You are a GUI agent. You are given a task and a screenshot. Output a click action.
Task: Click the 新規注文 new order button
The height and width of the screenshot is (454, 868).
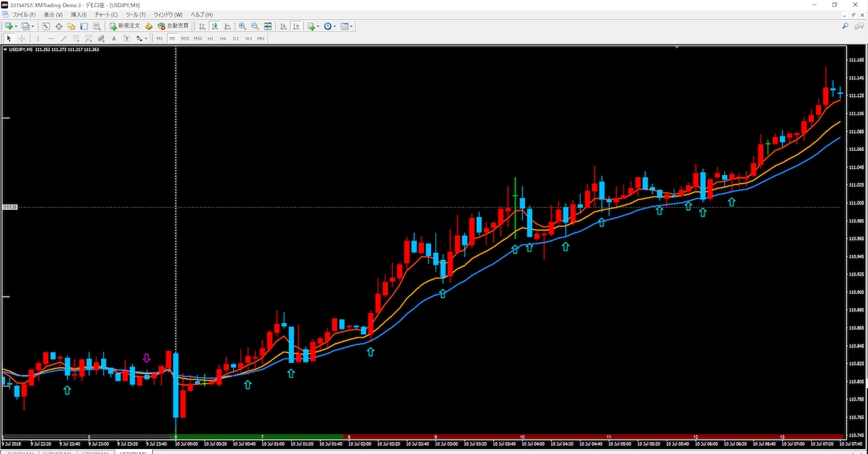click(125, 26)
